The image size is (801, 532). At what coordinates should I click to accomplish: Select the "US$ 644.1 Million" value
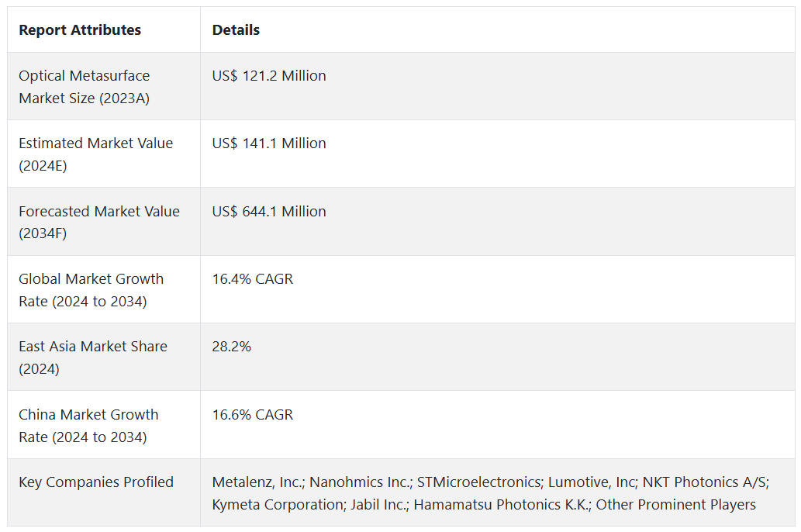[269, 212]
